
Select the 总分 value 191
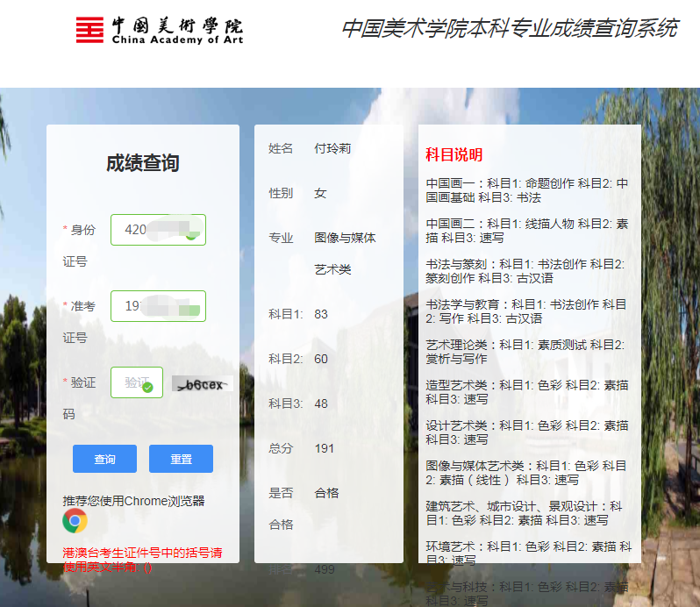(x=324, y=448)
